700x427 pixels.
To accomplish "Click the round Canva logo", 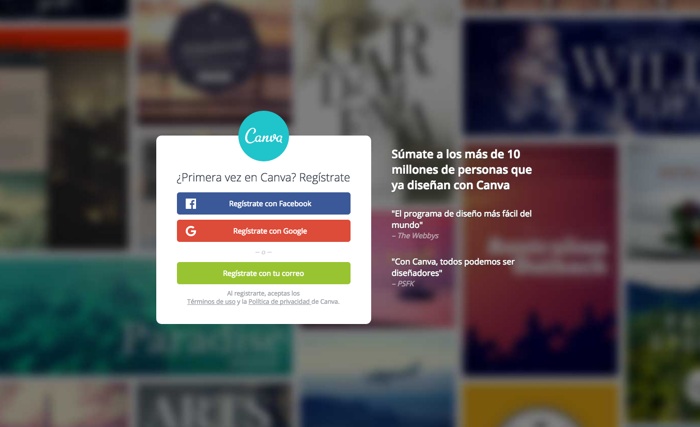I will (x=263, y=136).
